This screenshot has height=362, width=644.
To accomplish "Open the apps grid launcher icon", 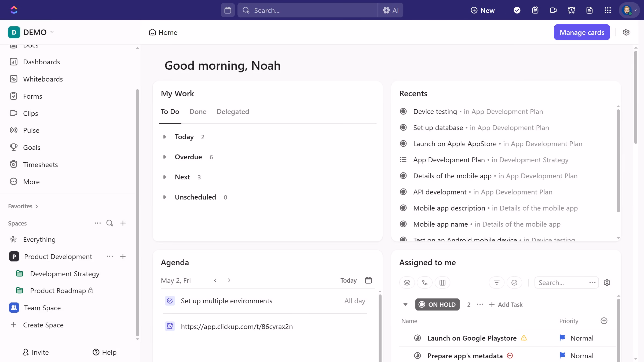I will point(608,10).
